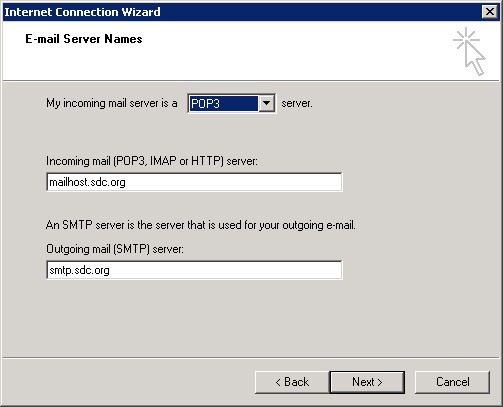
Task: Place cursor right after mailhost.sdc.org text
Action: tap(127, 182)
